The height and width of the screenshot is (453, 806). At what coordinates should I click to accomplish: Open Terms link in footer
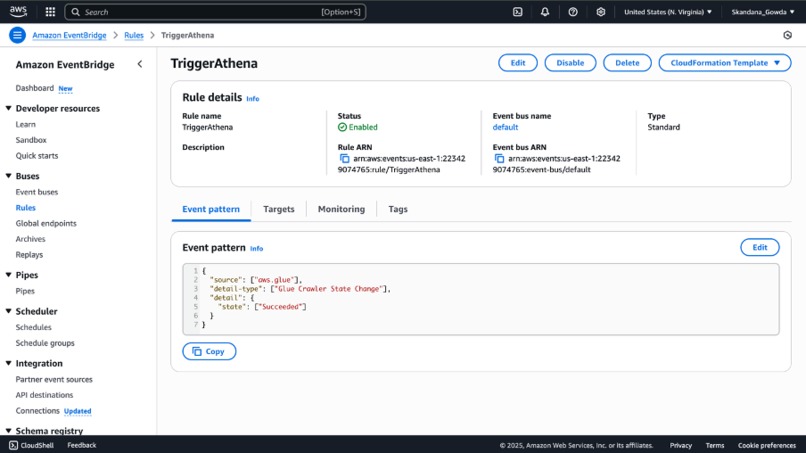pyautogui.click(x=715, y=445)
